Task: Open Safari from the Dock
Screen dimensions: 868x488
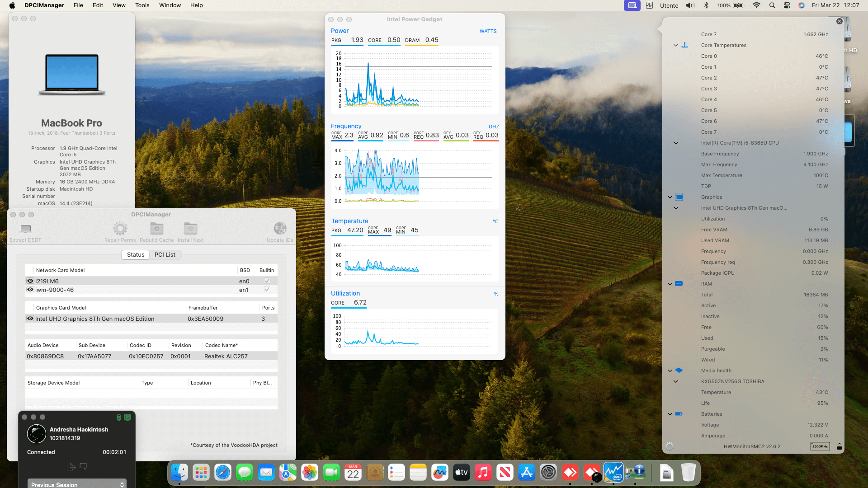Action: pyautogui.click(x=223, y=473)
